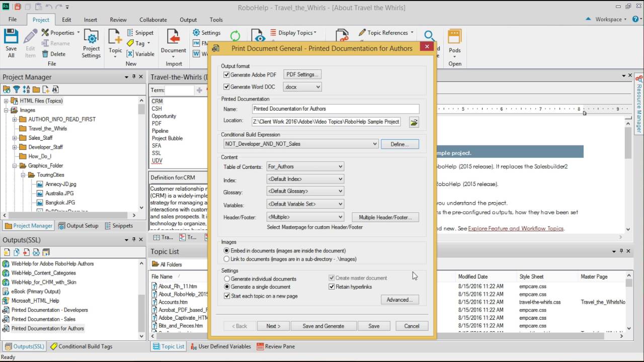Click the Name input field in dialog
The height and width of the screenshot is (362, 644).
pos(335,109)
